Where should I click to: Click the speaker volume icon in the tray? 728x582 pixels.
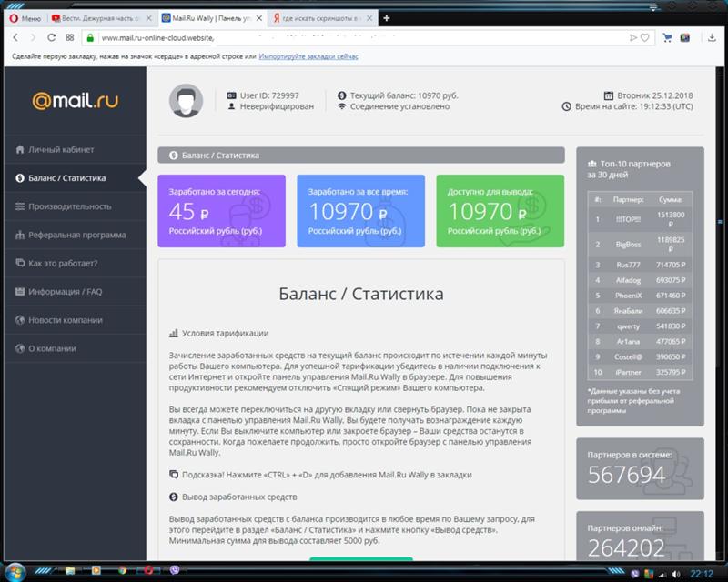[x=676, y=574]
